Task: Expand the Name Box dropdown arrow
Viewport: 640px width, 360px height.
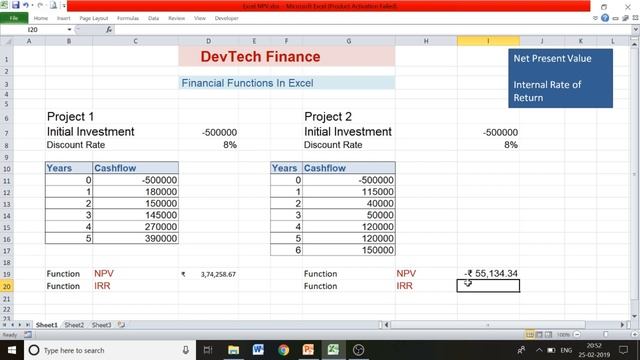Action: point(69,29)
